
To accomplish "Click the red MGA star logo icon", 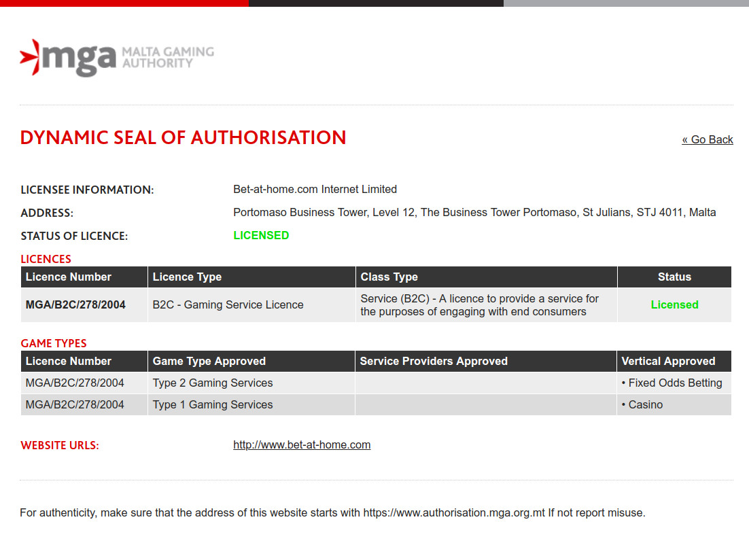I will click(x=30, y=57).
